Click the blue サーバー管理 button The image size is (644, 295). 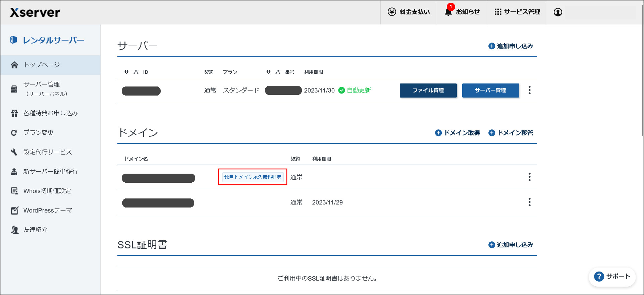(x=491, y=91)
